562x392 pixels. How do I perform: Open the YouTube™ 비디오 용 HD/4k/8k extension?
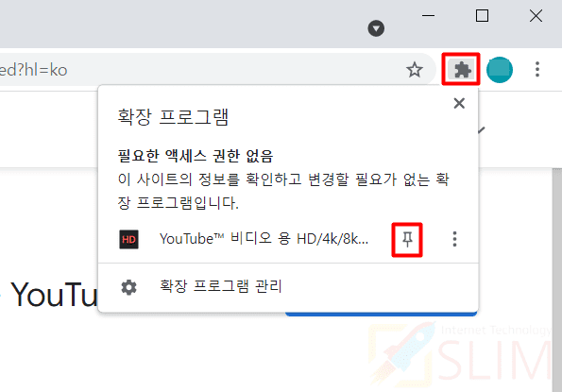(x=264, y=239)
